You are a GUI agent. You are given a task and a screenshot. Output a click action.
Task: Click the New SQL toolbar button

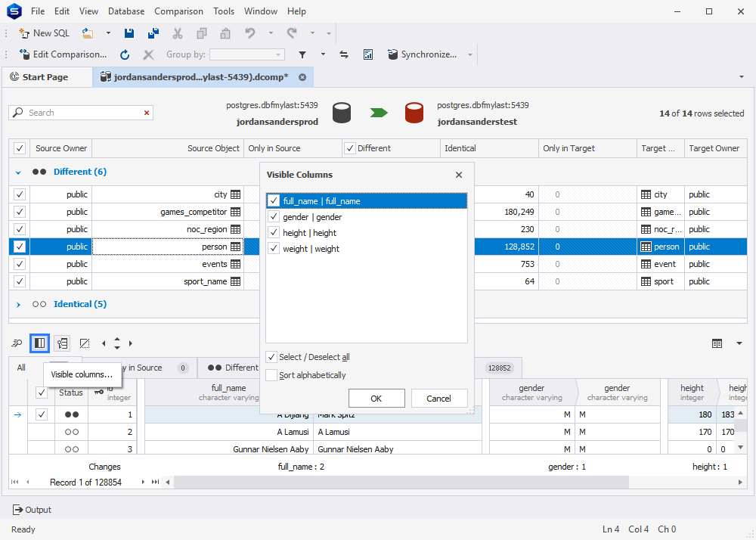pyautogui.click(x=44, y=33)
